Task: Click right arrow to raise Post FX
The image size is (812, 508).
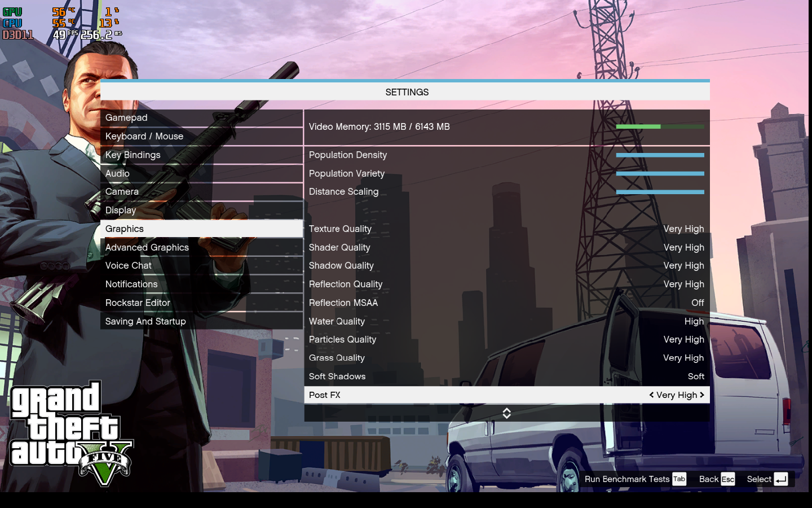Action: (702, 395)
